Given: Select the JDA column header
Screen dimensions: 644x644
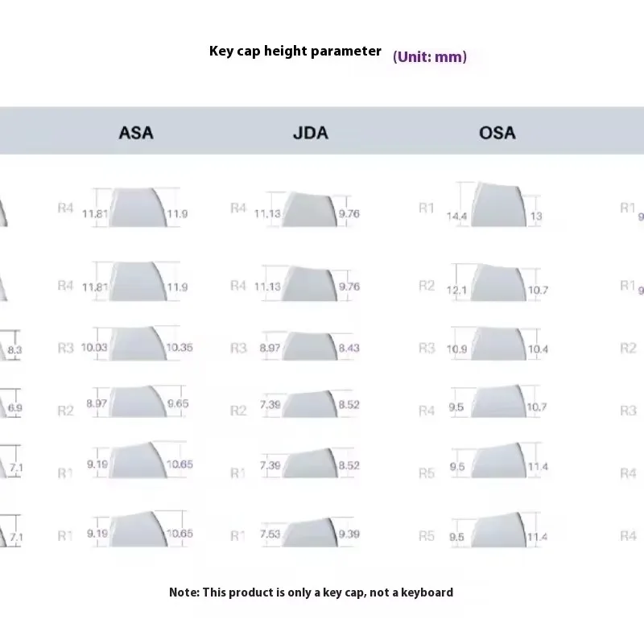Looking at the screenshot, I should (310, 132).
